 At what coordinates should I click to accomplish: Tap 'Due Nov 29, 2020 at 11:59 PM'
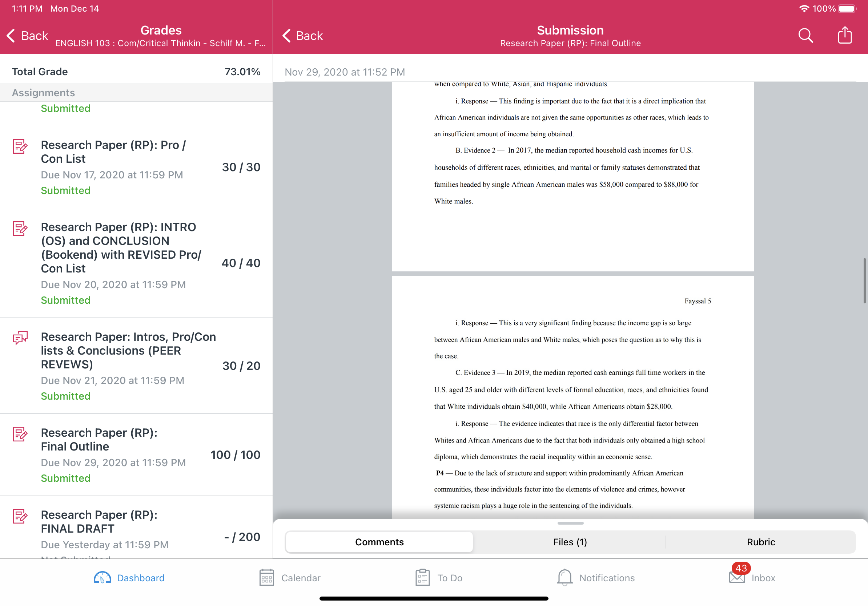coord(113,462)
